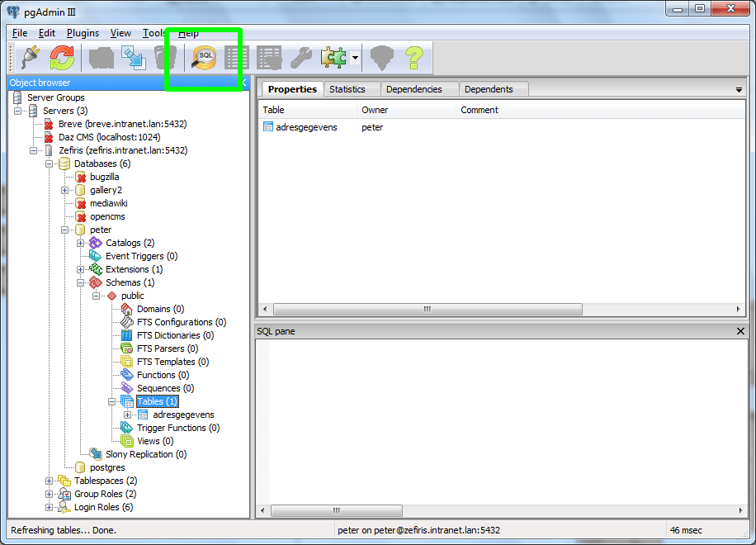
Task: Click the disabled Properties toolbar icon
Action: tap(102, 58)
